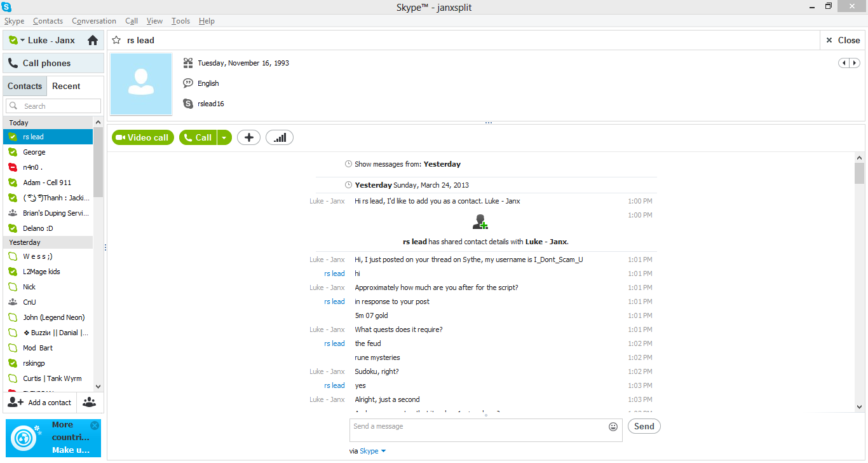Switch to the Recent tab
This screenshot has width=868, height=463.
click(x=66, y=86)
